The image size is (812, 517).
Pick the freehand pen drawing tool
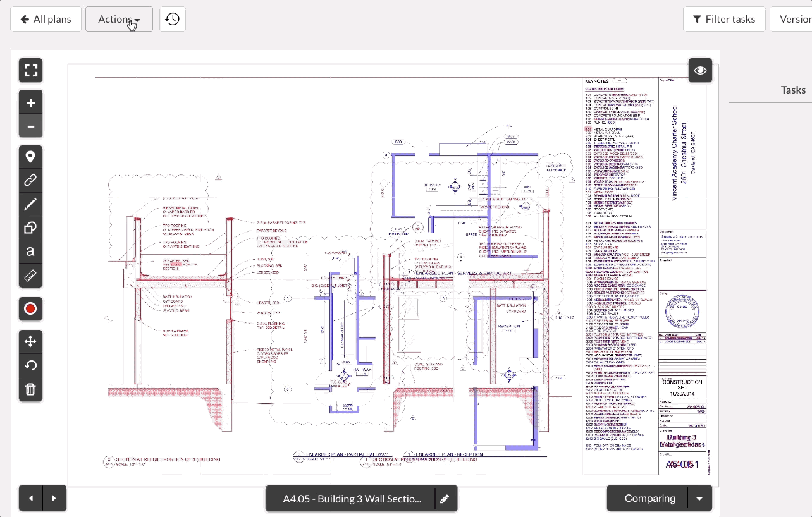point(30,205)
